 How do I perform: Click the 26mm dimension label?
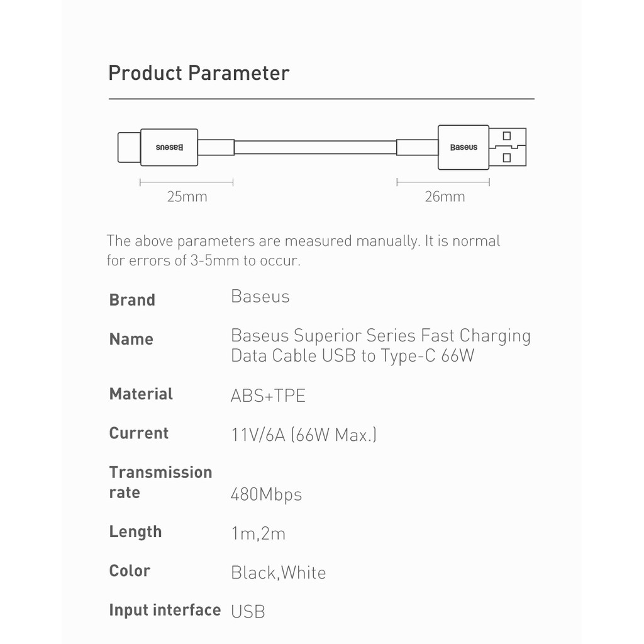[x=445, y=197]
